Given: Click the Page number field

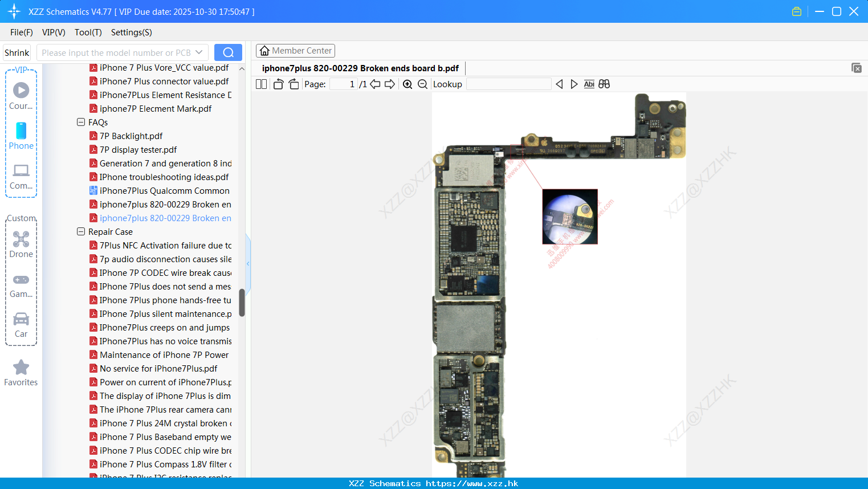Looking at the screenshot, I should 344,84.
